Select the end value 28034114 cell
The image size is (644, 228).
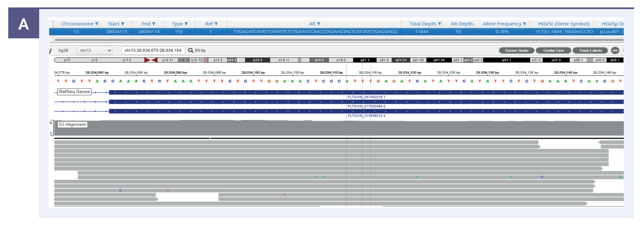pos(148,31)
